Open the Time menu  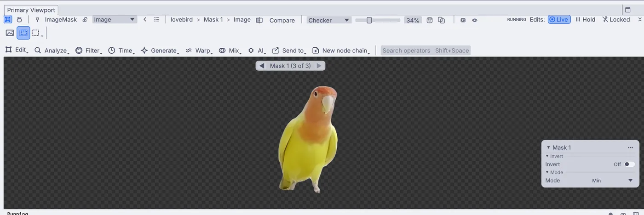click(x=121, y=50)
